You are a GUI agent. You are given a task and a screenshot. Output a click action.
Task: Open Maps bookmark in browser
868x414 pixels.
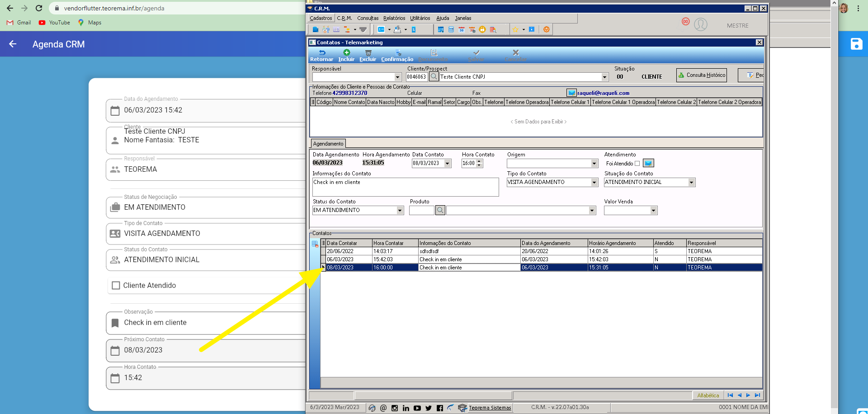(90, 23)
